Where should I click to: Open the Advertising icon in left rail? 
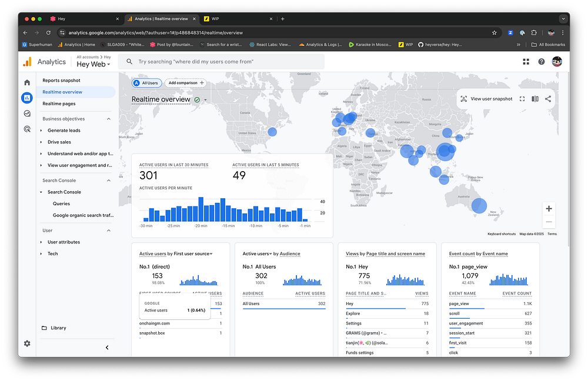click(27, 129)
